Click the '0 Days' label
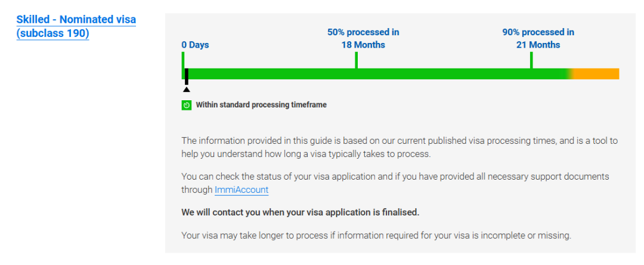 point(195,45)
